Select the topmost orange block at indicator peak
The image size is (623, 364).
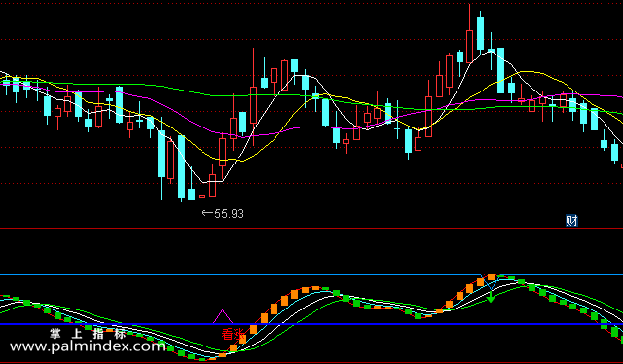492,277
